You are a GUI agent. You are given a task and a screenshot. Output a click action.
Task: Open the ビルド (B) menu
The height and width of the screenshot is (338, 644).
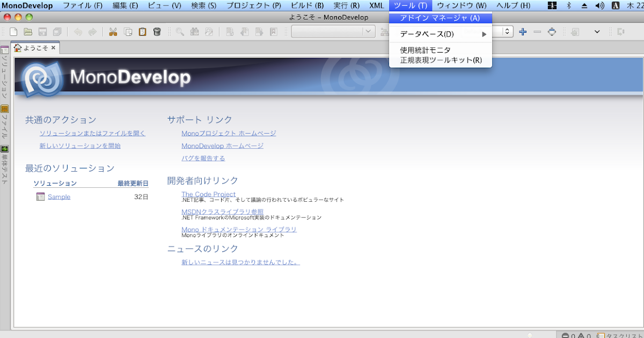pos(307,5)
